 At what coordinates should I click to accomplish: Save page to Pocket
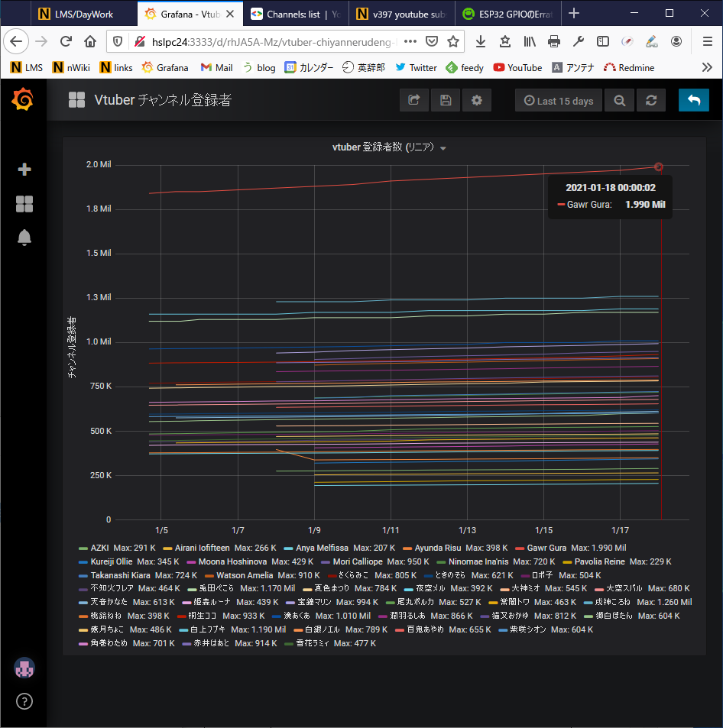click(432, 42)
